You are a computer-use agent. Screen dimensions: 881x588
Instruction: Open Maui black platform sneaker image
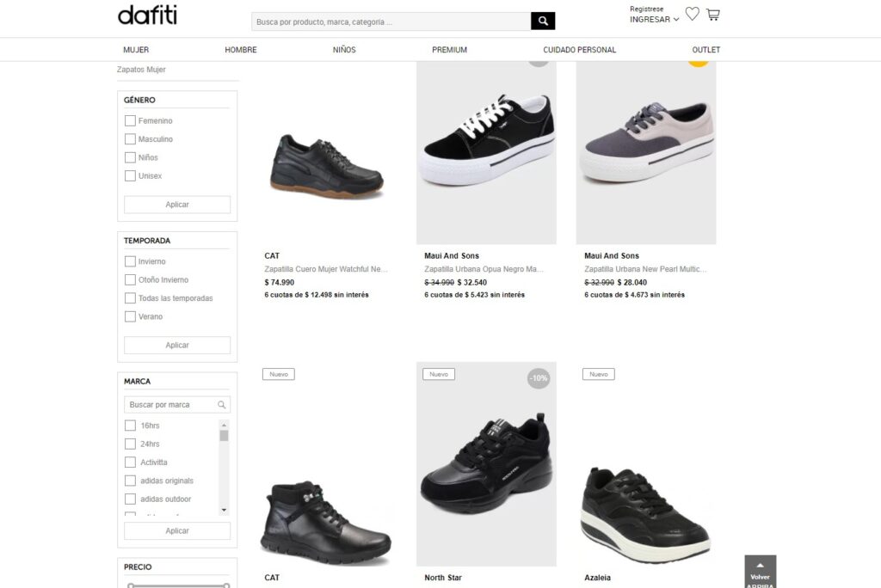(487, 152)
